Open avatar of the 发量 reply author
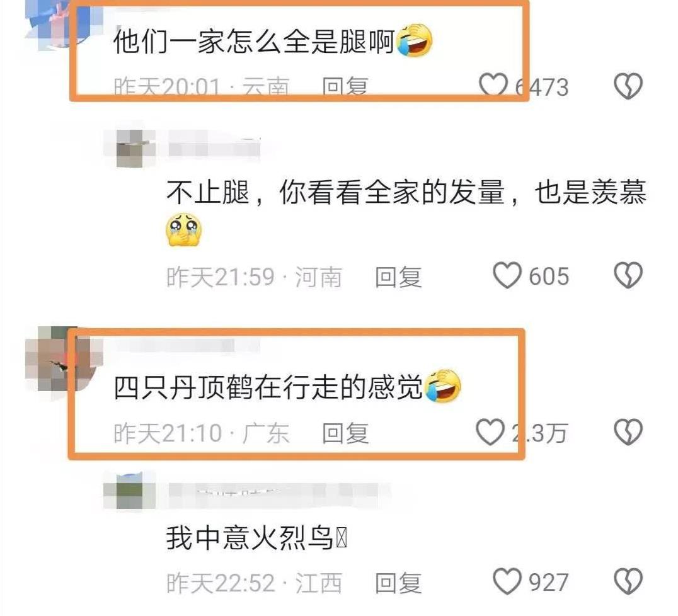The width and height of the screenshot is (678, 616). [x=130, y=148]
